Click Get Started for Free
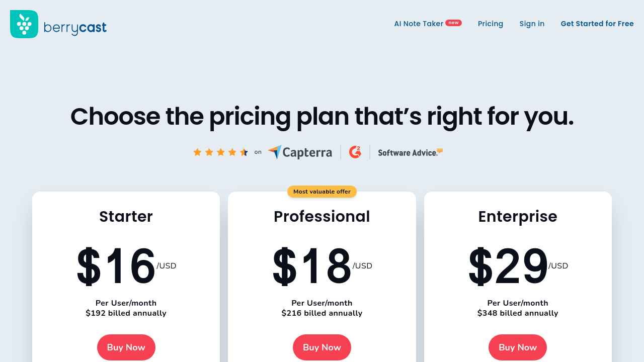This screenshot has width=644, height=362. tap(597, 24)
